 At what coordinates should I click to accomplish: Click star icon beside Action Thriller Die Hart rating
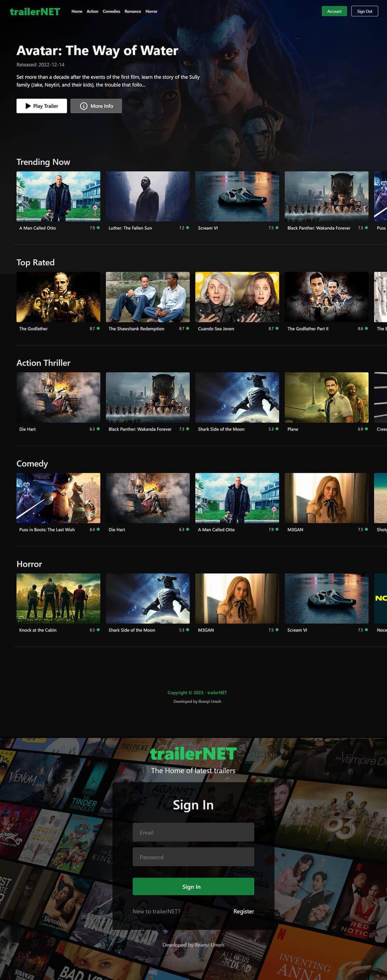tap(98, 429)
